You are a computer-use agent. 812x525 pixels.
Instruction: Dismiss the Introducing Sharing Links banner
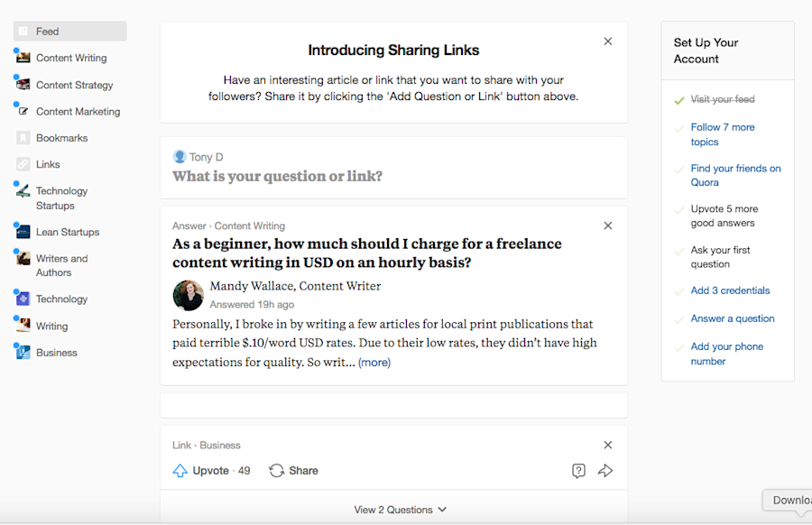tap(607, 41)
